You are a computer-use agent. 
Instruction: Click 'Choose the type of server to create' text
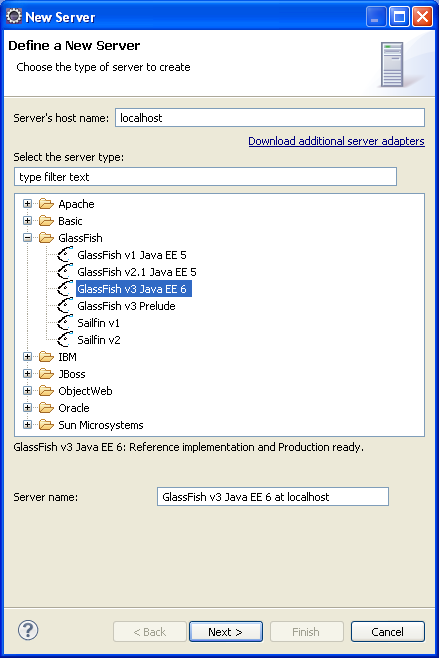tap(103, 67)
